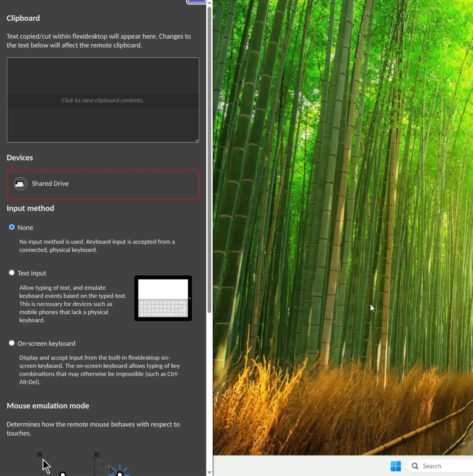This screenshot has height=476, width=473.
Task: Click the scrollbar down arrow
Action: point(209,473)
